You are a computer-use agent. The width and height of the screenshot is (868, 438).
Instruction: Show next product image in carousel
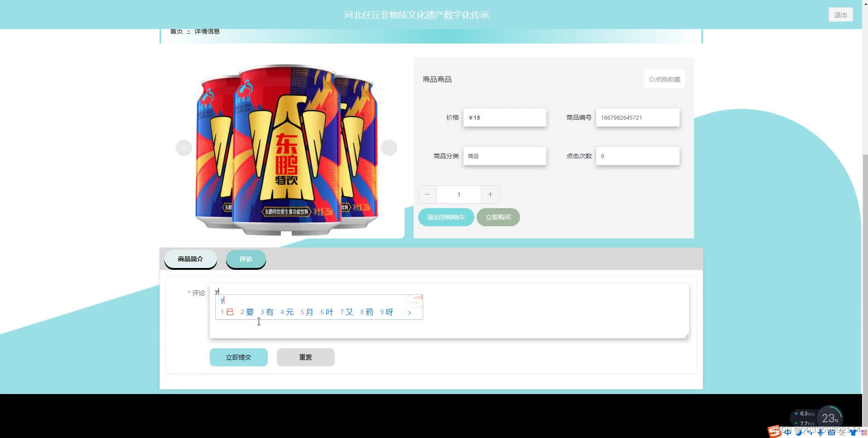click(x=389, y=148)
